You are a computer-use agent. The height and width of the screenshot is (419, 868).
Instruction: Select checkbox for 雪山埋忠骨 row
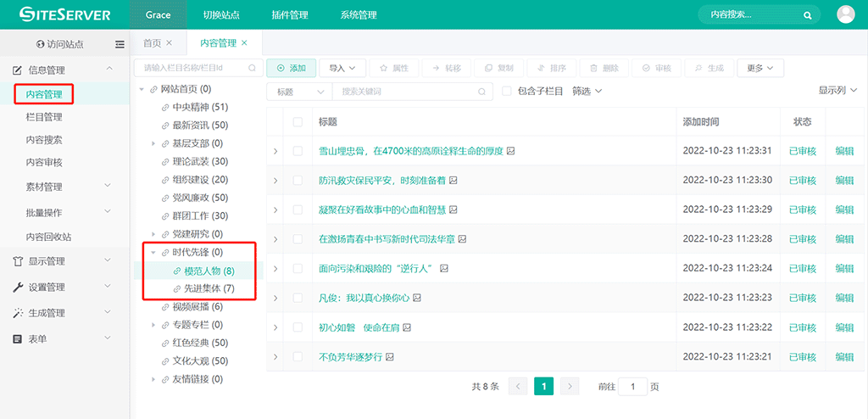click(x=298, y=151)
